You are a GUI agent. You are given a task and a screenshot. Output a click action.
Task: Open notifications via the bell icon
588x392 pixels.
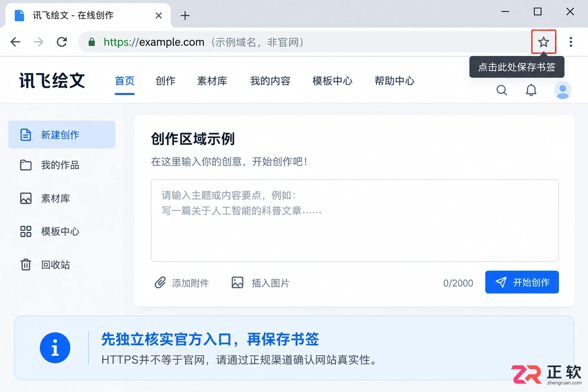[x=531, y=90]
